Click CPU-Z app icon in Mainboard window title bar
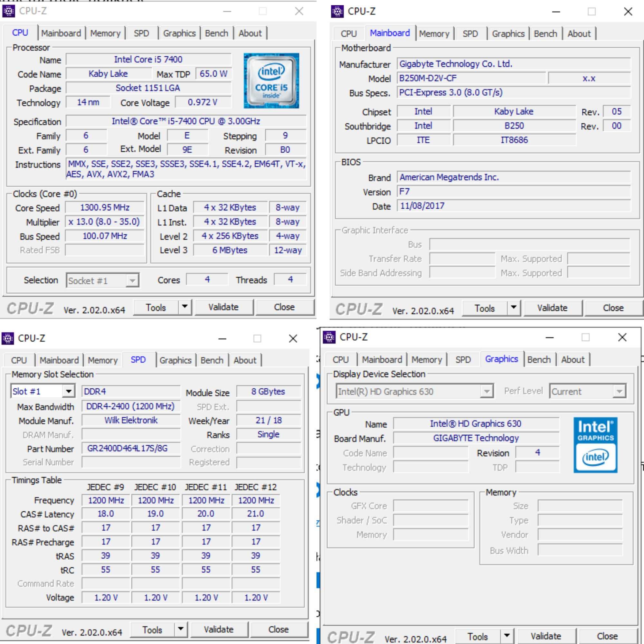Viewport: 644px width, 644px height. (x=337, y=11)
